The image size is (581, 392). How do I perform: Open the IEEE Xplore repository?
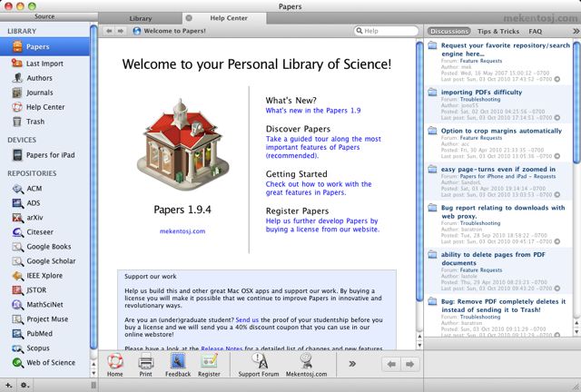point(44,275)
